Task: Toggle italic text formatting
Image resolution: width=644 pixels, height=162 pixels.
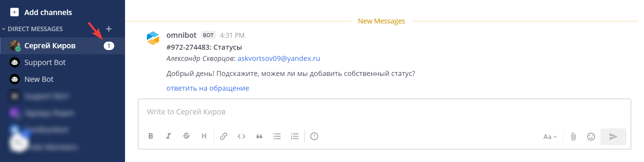Action: [168, 136]
